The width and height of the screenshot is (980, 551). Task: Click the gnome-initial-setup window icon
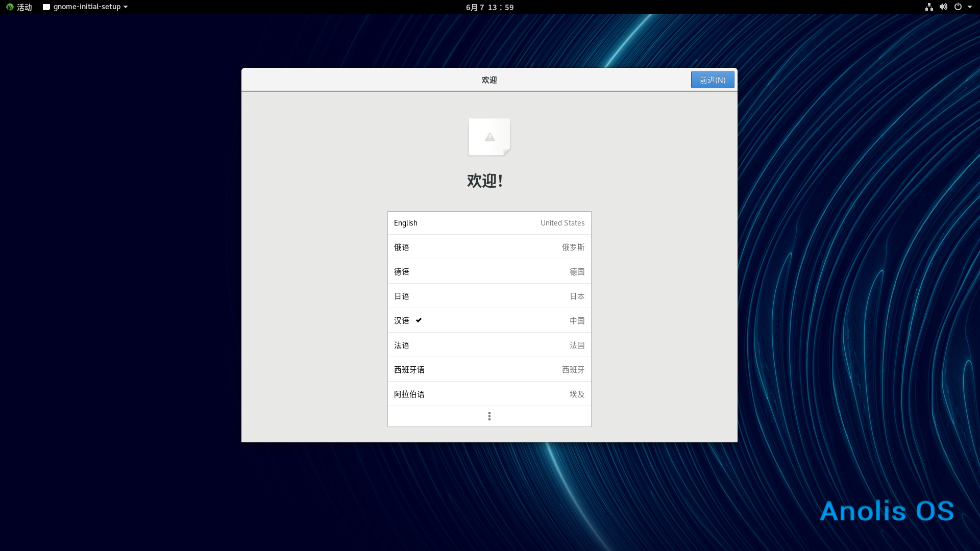(x=46, y=7)
